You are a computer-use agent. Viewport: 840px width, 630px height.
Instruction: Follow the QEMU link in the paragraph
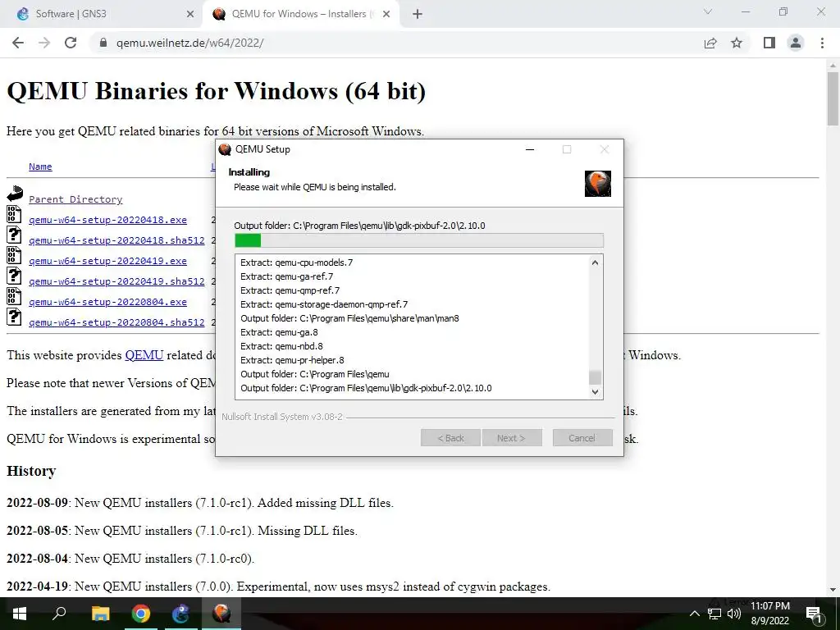coord(144,355)
